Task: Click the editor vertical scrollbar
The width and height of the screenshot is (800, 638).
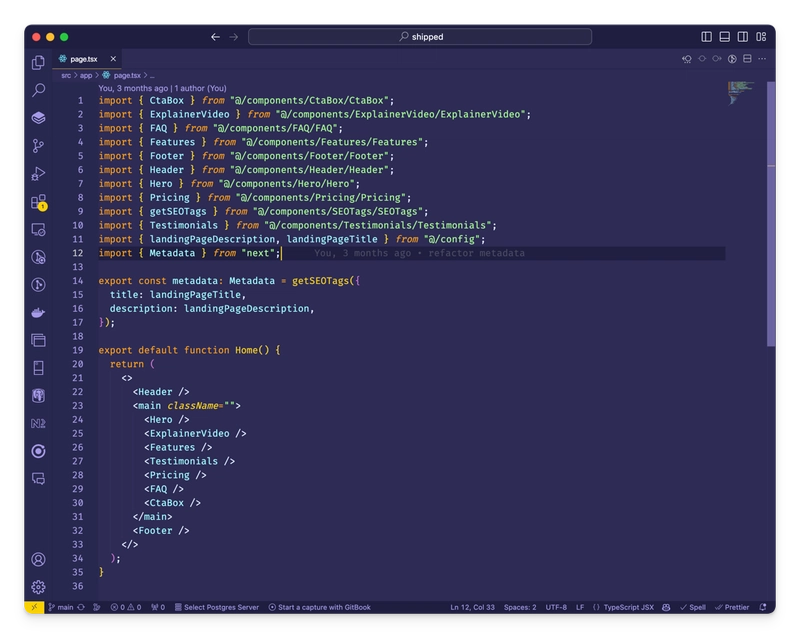Action: (x=771, y=214)
